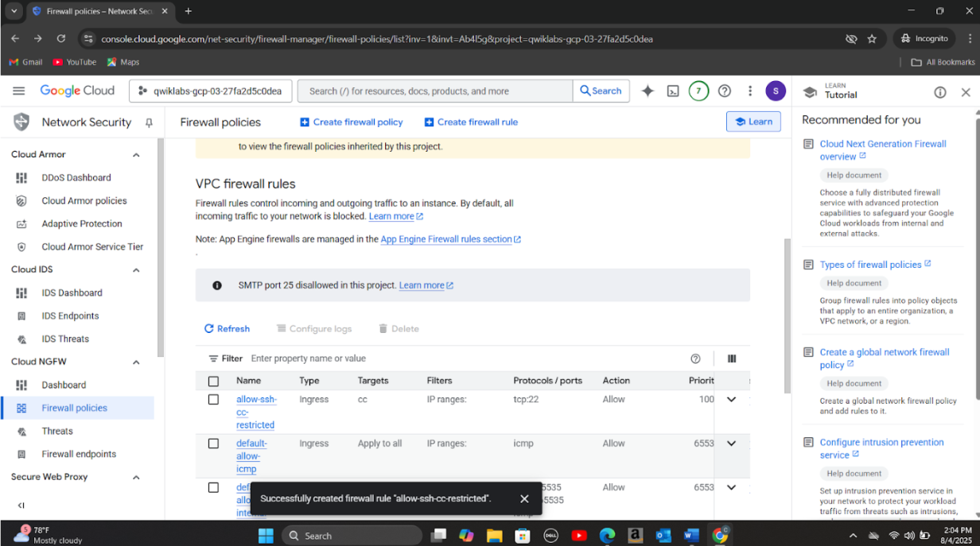Dismiss the firewall rule created notification
This screenshot has height=546, width=980.
coord(524,498)
